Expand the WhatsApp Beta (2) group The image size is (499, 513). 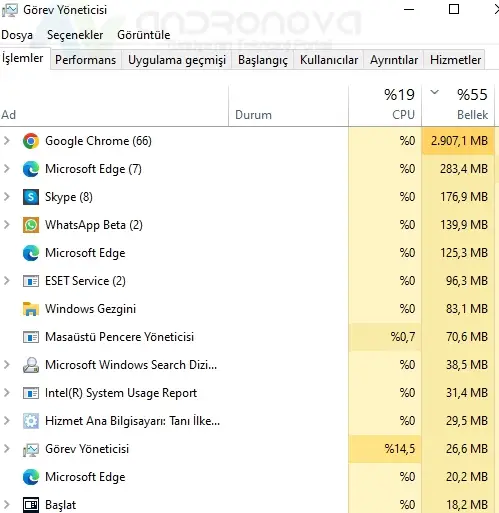(x=7, y=225)
